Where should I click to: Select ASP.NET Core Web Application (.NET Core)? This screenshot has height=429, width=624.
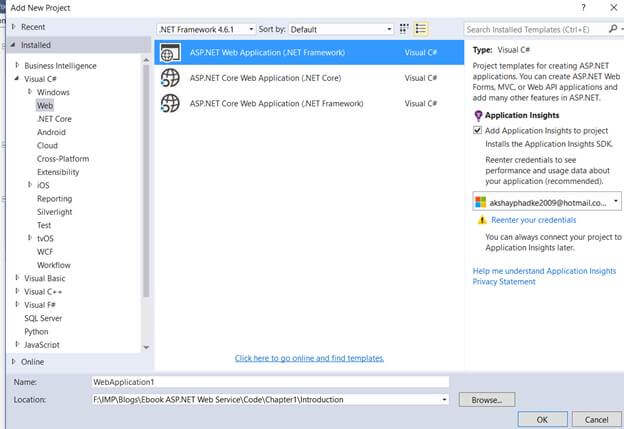coord(309,78)
